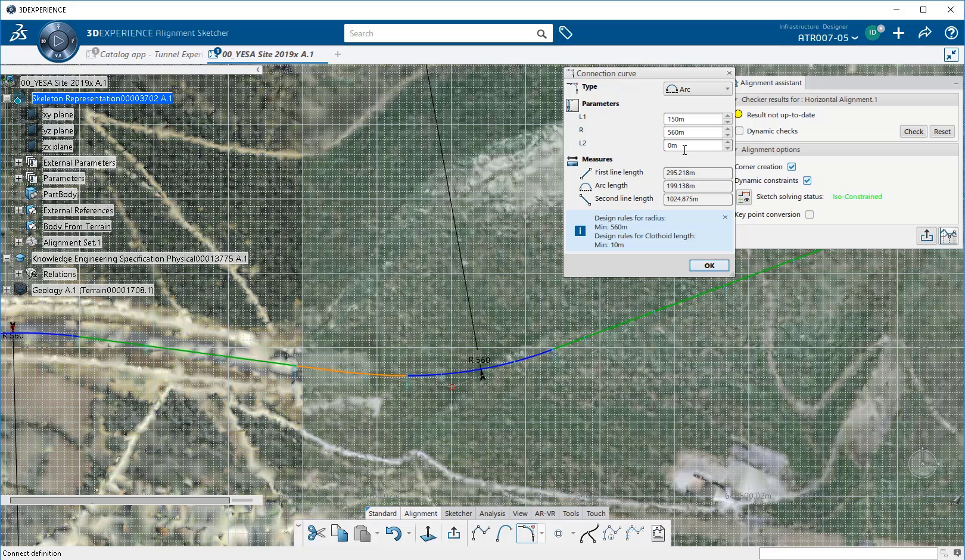Image resolution: width=965 pixels, height=560 pixels.
Task: Select the arc curve tool
Action: coord(504,533)
